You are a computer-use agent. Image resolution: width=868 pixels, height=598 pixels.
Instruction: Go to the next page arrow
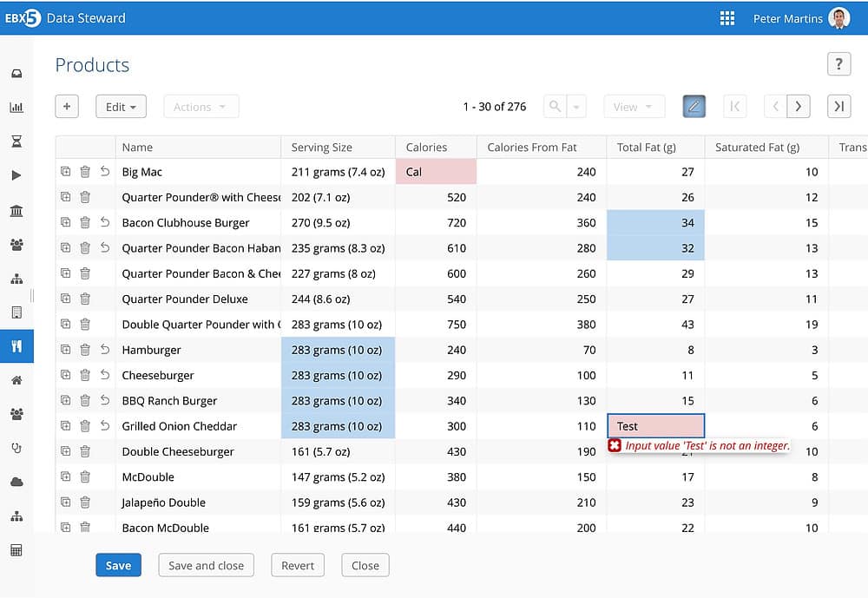tap(799, 106)
